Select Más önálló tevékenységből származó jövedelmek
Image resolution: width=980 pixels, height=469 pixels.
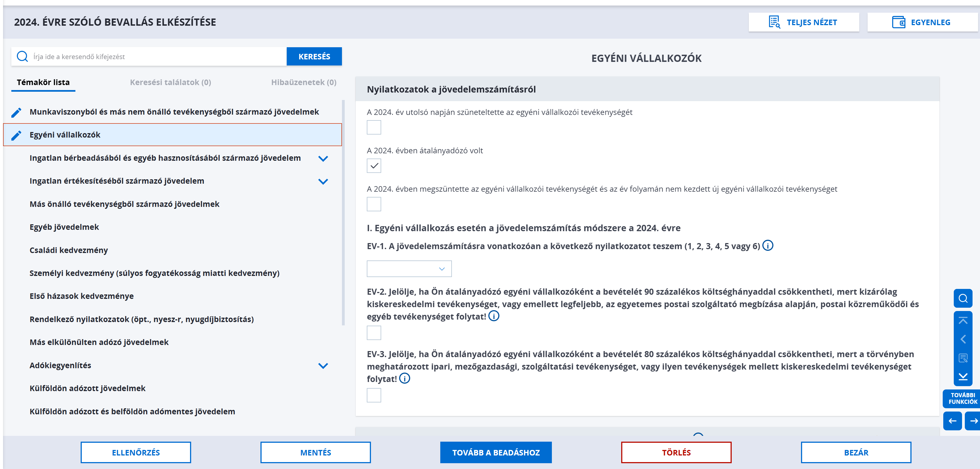(x=124, y=204)
